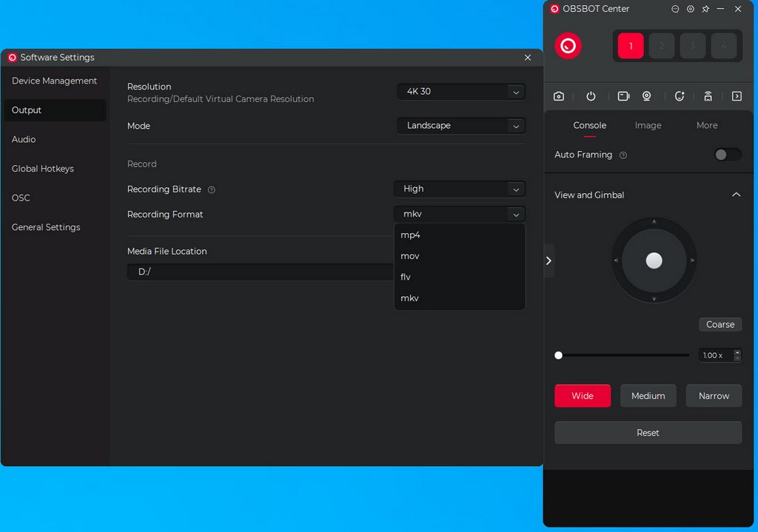Click the boxed arrow preview panel icon
758x532 pixels.
pyautogui.click(x=737, y=96)
